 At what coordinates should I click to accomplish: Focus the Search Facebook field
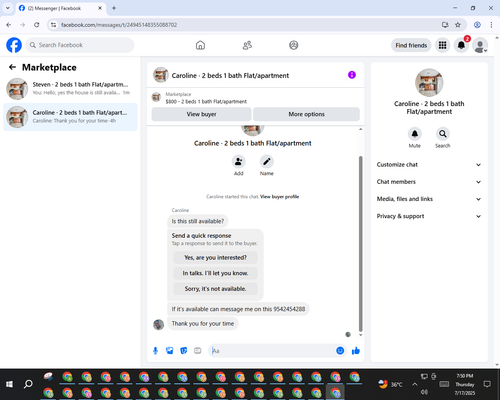(x=80, y=45)
